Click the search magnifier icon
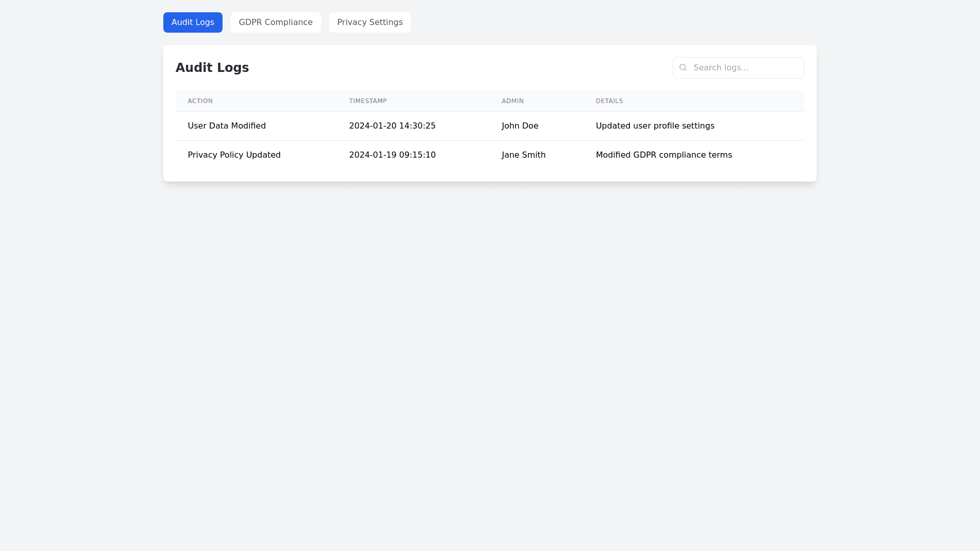The width and height of the screenshot is (980, 551). 683,67
